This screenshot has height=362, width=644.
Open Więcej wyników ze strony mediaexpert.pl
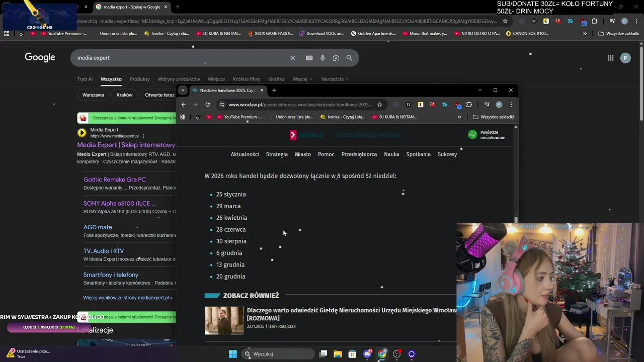click(x=128, y=298)
